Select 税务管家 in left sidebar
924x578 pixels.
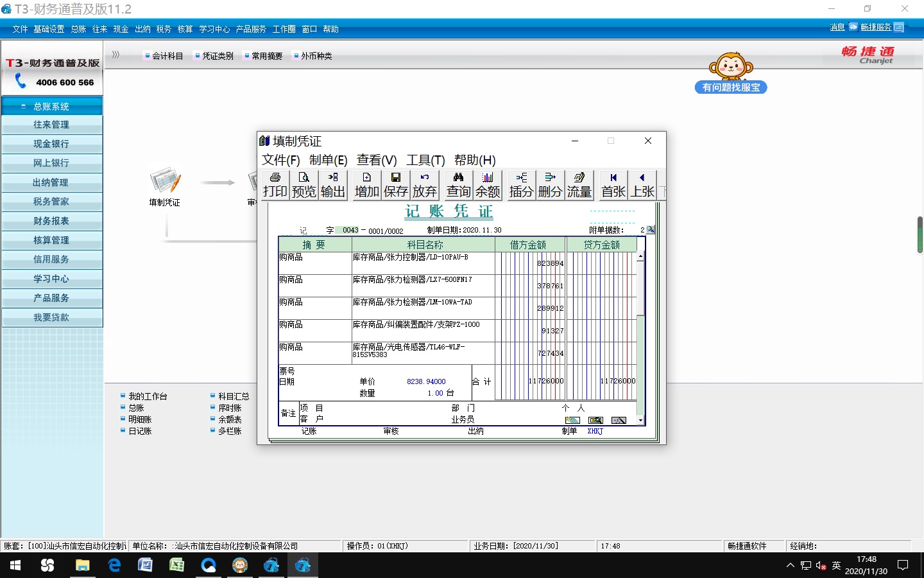pyautogui.click(x=51, y=202)
